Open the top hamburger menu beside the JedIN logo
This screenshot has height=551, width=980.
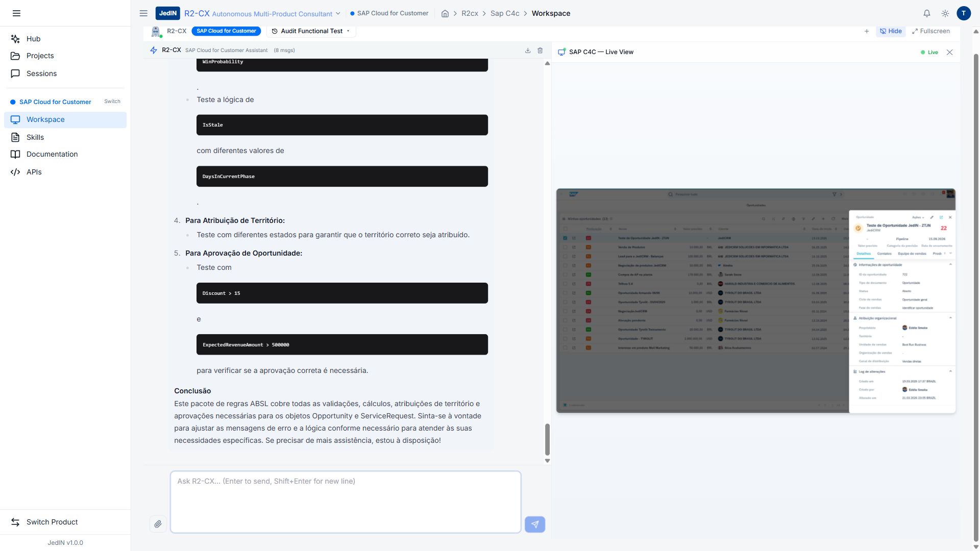click(x=143, y=13)
